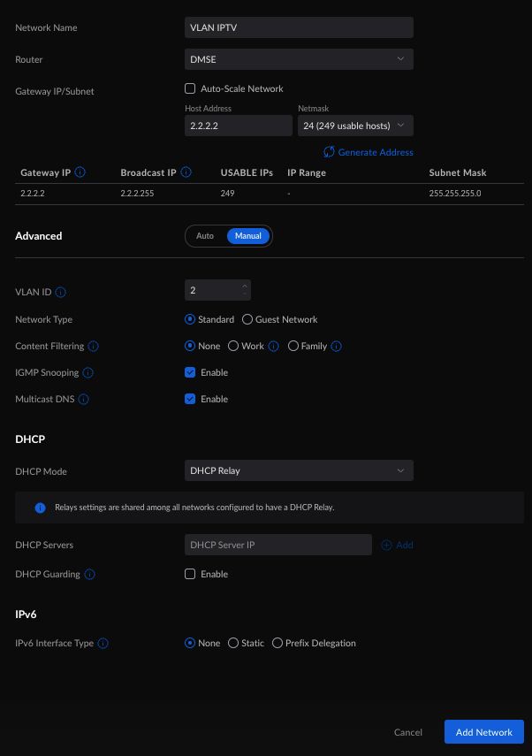This screenshot has height=756, width=532.
Task: Click the info icon next to VLAN ID
Action: [61, 293]
